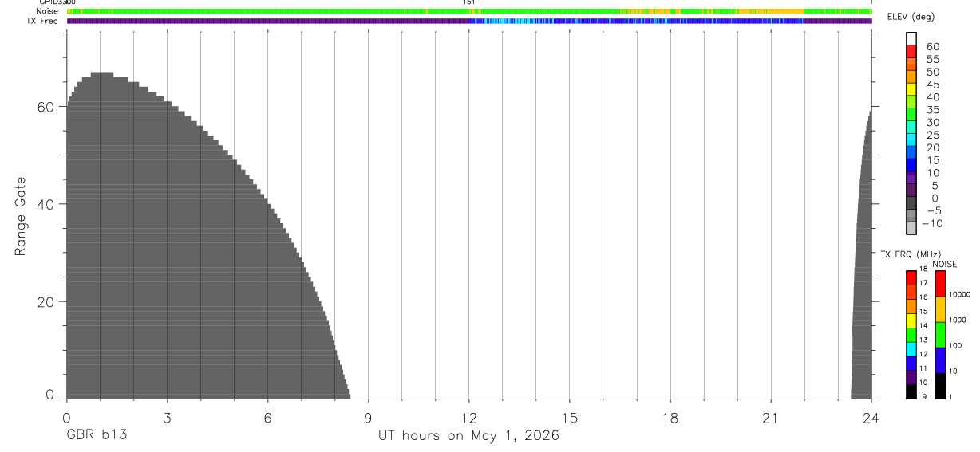Click the black 9–10 MHz TX FRQ swatch

coord(911,391)
